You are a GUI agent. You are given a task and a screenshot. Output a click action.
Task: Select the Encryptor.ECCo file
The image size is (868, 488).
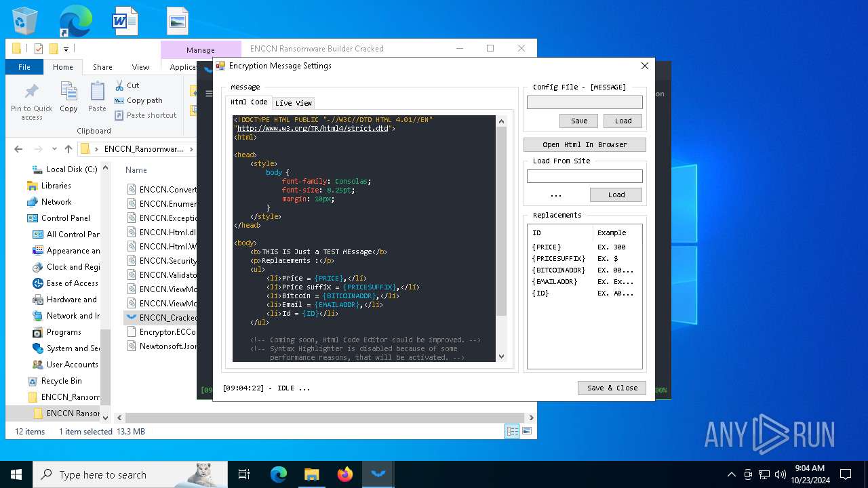click(x=162, y=331)
